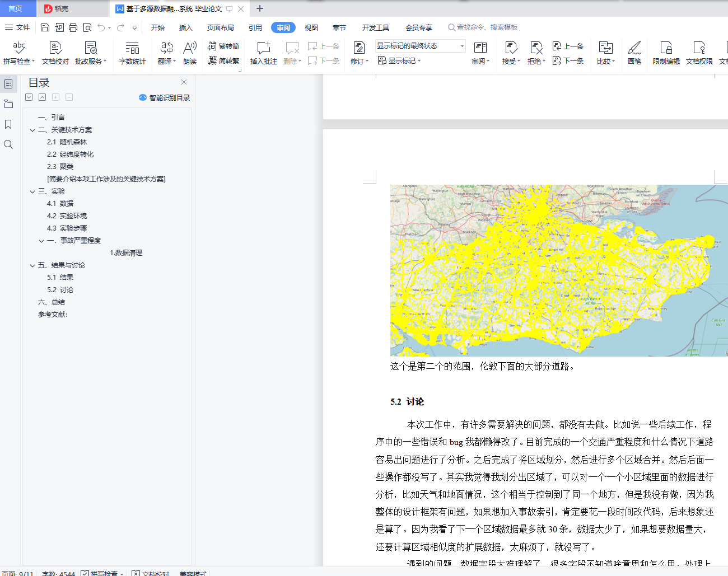This screenshot has height=576, width=728.
Task: Click the 文档校对 proofreading ribbon icon
Action: tap(55, 53)
